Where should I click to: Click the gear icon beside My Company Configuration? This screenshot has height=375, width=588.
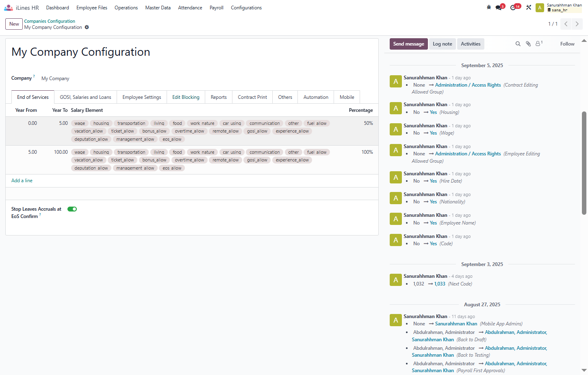(x=87, y=27)
